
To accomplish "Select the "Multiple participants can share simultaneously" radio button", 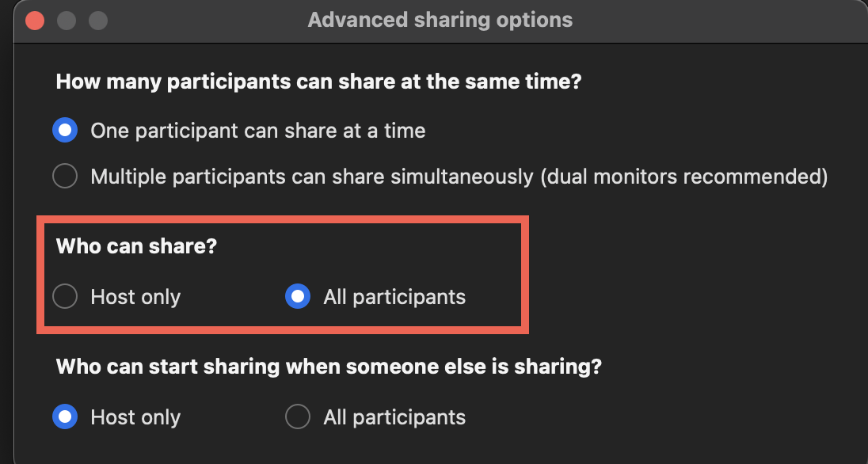I will tap(64, 176).
